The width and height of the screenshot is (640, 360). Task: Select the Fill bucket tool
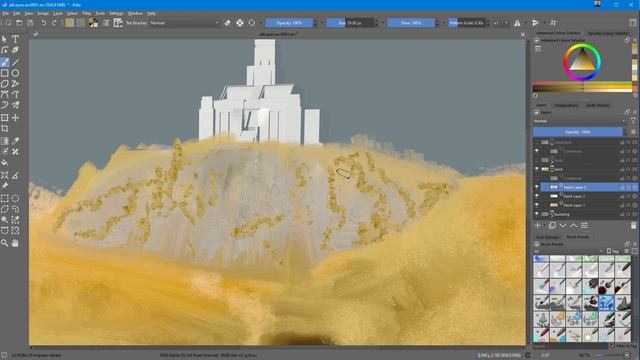click(x=4, y=162)
